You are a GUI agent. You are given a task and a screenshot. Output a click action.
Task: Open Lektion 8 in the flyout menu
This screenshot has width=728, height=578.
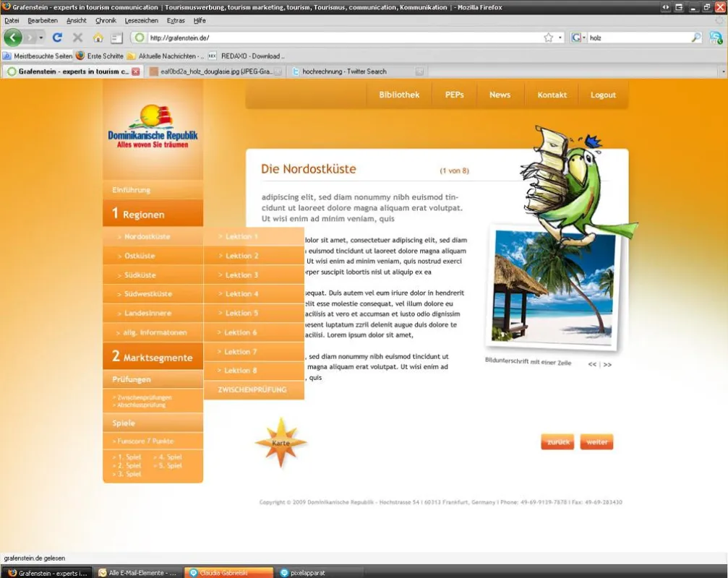coord(254,370)
